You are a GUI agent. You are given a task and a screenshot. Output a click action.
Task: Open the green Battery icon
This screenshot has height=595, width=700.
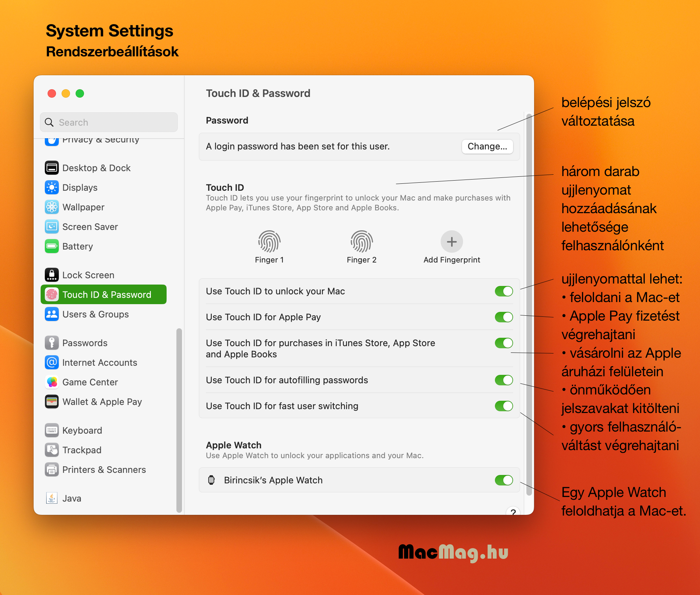[52, 246]
